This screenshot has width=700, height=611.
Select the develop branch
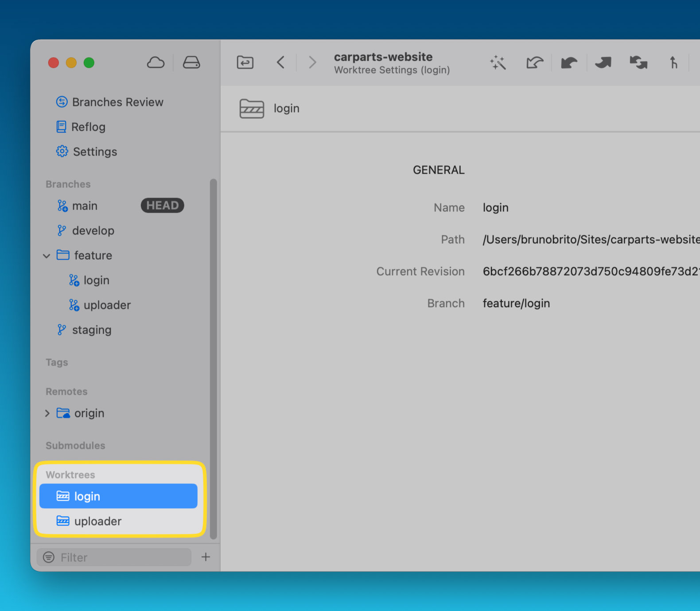tap(93, 231)
